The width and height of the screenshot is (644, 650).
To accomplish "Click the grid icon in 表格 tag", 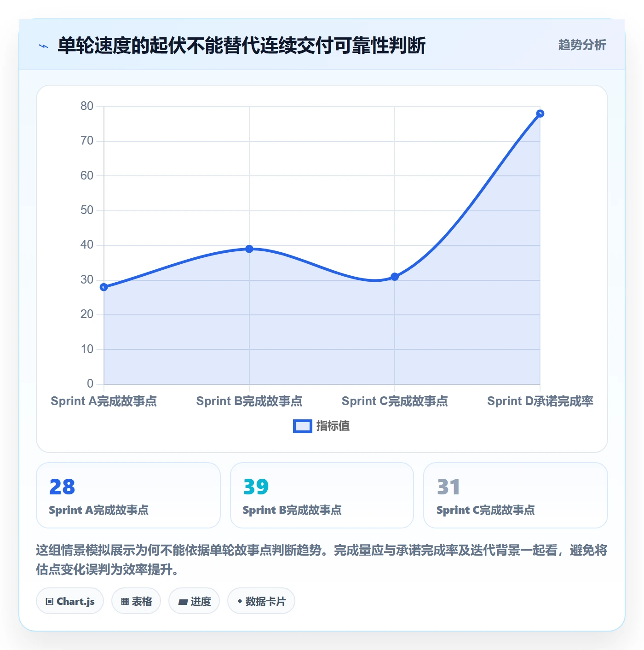I will [125, 602].
